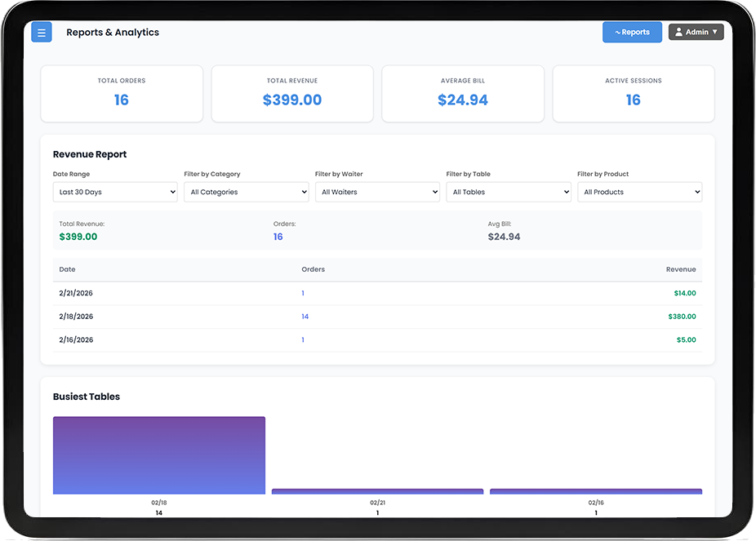Open the Filter by Waiter dropdown
Viewport: 756px width, 541px height.
point(377,192)
